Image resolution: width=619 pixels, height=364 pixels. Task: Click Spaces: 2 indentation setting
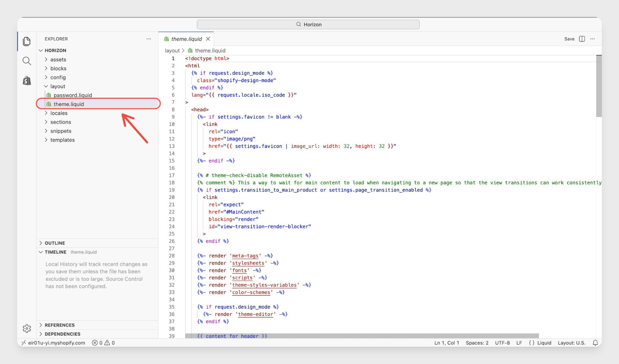[x=477, y=343]
